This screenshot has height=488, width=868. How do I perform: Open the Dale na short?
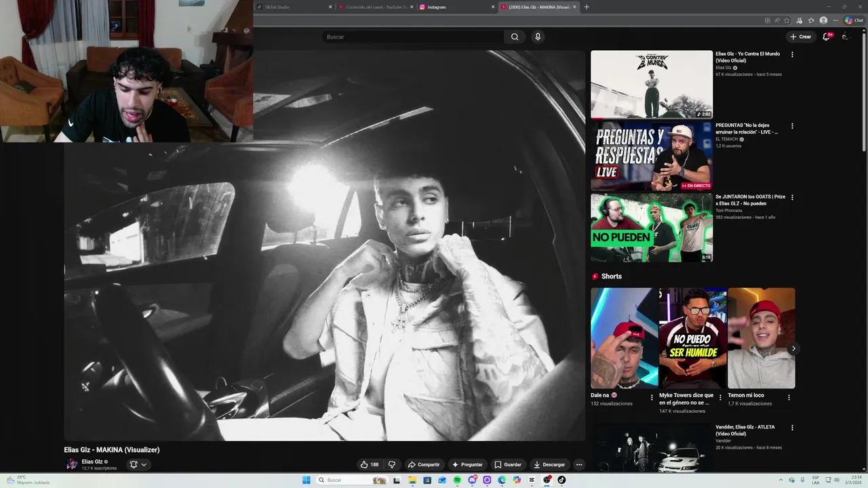pyautogui.click(x=624, y=338)
